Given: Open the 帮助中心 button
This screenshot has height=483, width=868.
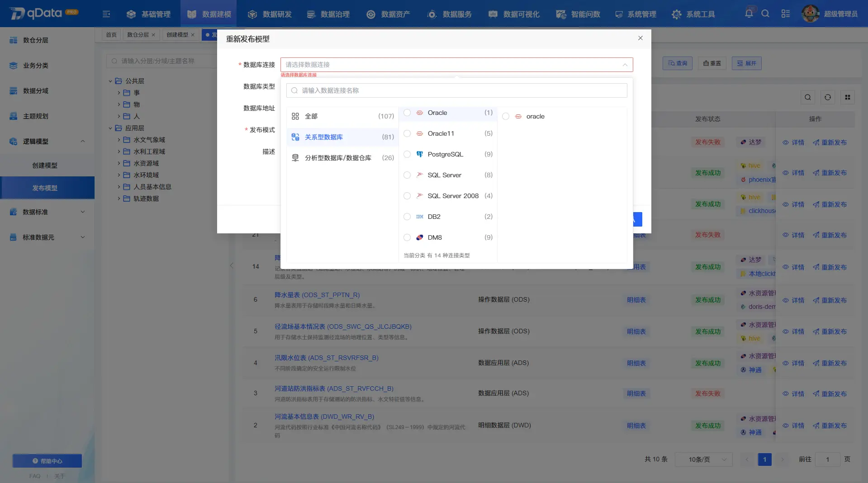Looking at the screenshot, I should tap(47, 461).
